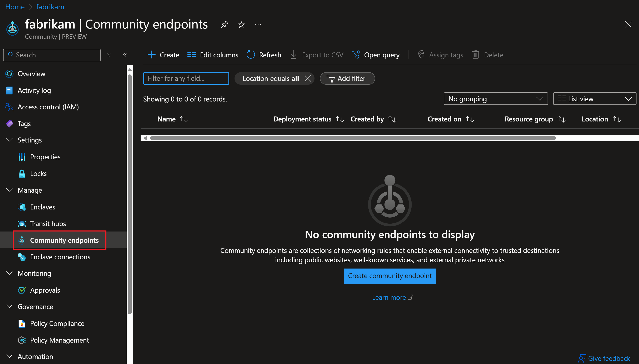Refresh the community endpoints list
The image size is (639, 364).
[264, 55]
